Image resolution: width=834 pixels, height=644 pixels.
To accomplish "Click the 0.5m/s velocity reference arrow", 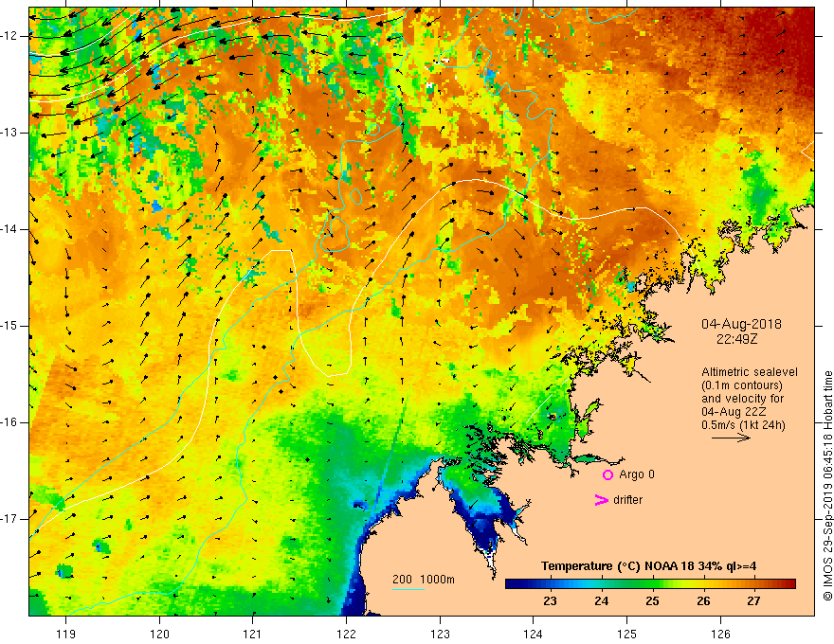I will pos(732,438).
